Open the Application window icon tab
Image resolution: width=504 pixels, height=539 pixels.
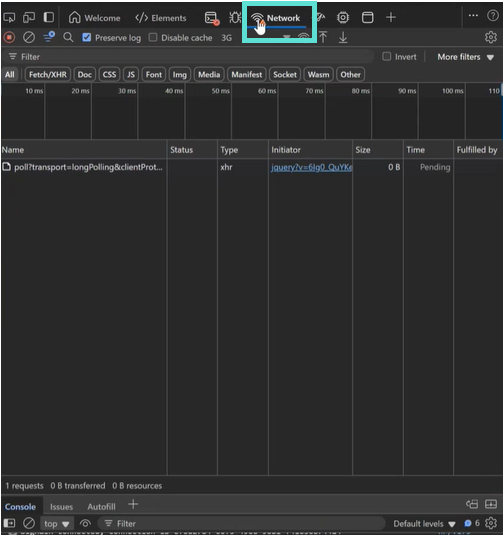[x=368, y=18]
